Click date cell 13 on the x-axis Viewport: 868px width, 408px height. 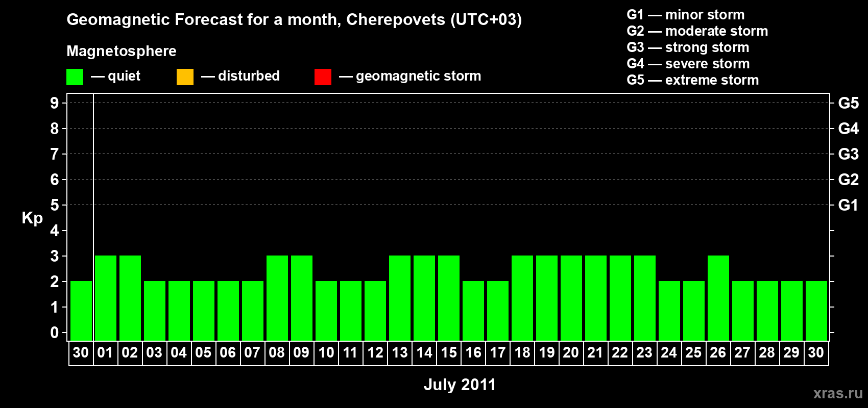399,353
